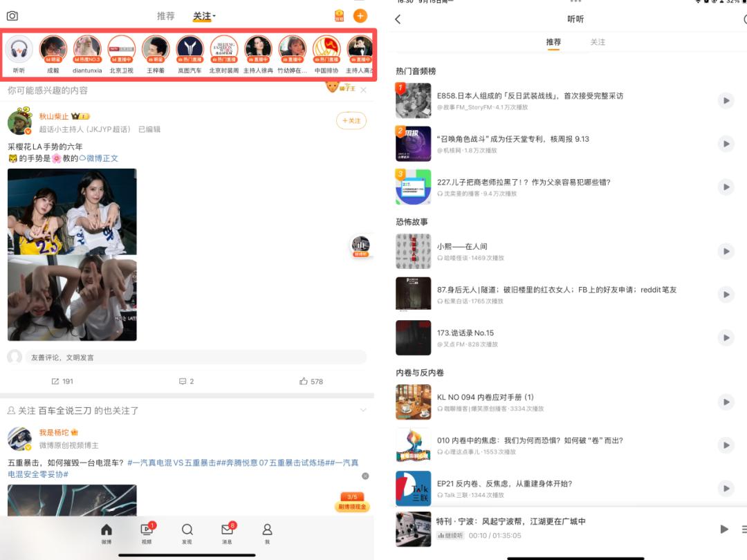This screenshot has height=560, width=747.
Task: Expand the 关注 百车全说三刀 recommendation chevron
Action: coord(363,410)
